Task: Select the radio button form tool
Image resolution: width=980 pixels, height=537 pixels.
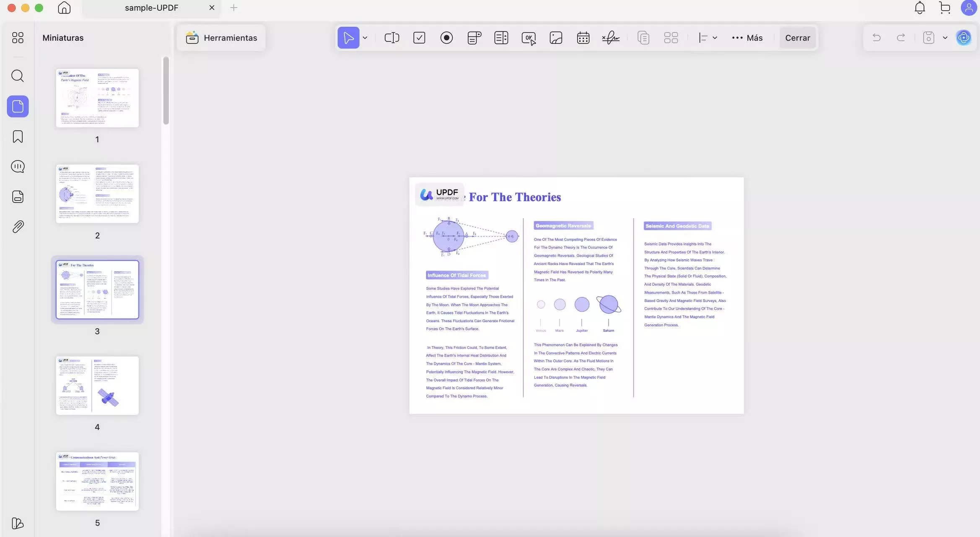Action: [x=446, y=38]
